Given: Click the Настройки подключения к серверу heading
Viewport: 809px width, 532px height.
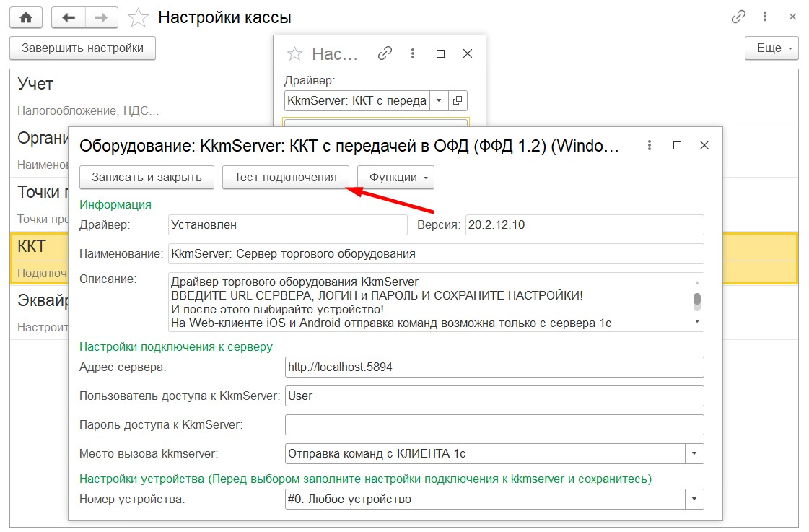Looking at the screenshot, I should 176,346.
